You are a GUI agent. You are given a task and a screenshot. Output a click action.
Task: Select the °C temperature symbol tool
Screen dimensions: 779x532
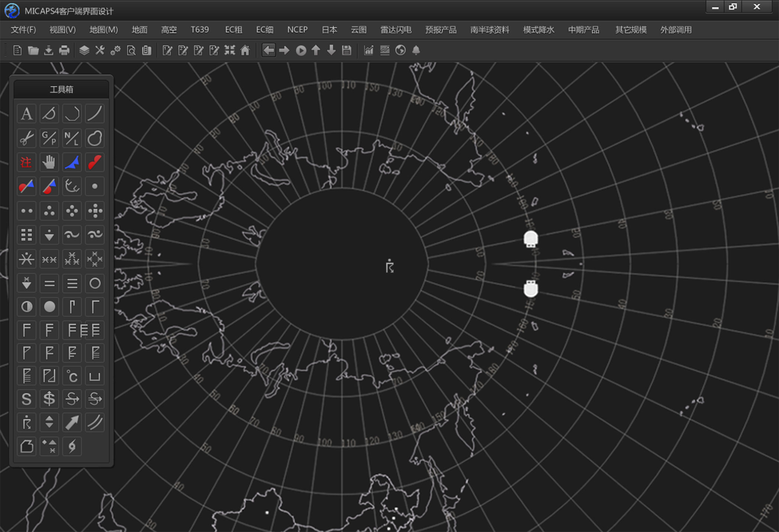(x=72, y=376)
